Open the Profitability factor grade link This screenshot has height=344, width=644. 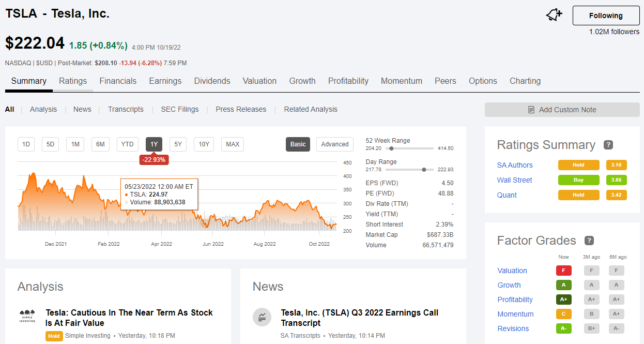tap(515, 300)
